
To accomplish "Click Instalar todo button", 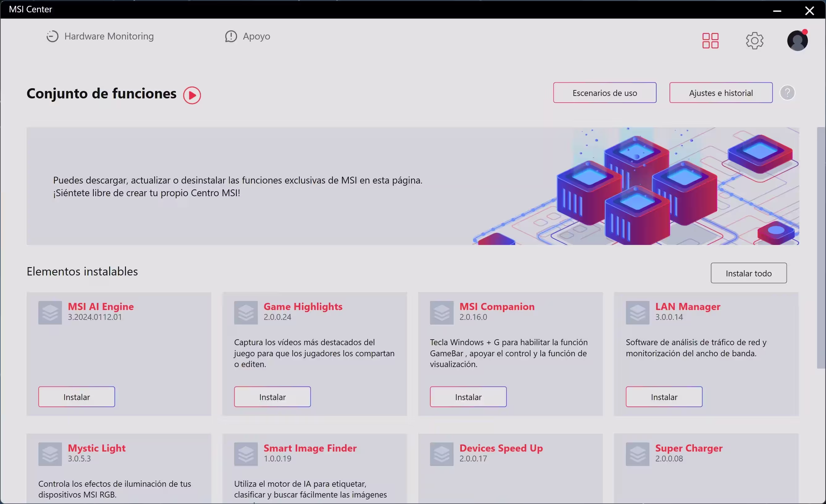I will [749, 273].
